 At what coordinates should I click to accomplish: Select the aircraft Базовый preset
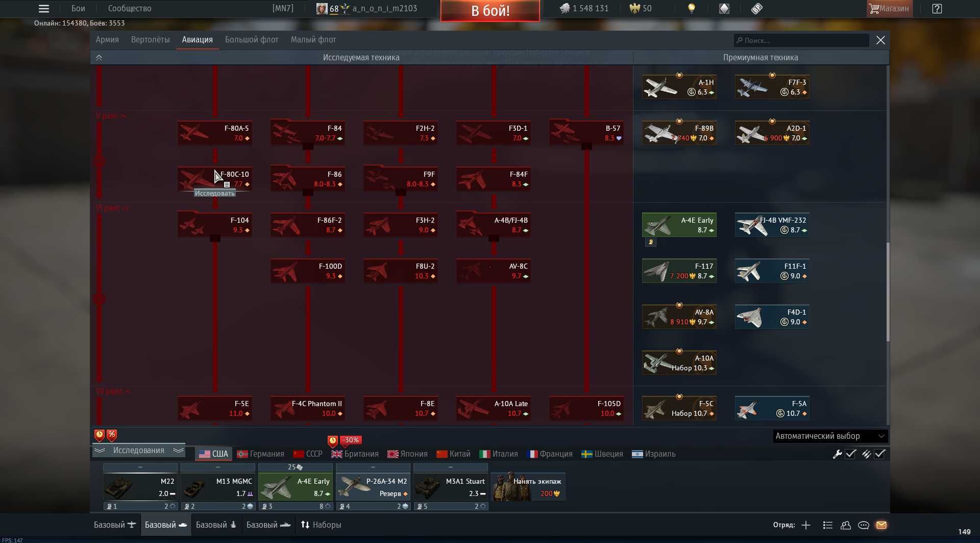[x=115, y=525]
